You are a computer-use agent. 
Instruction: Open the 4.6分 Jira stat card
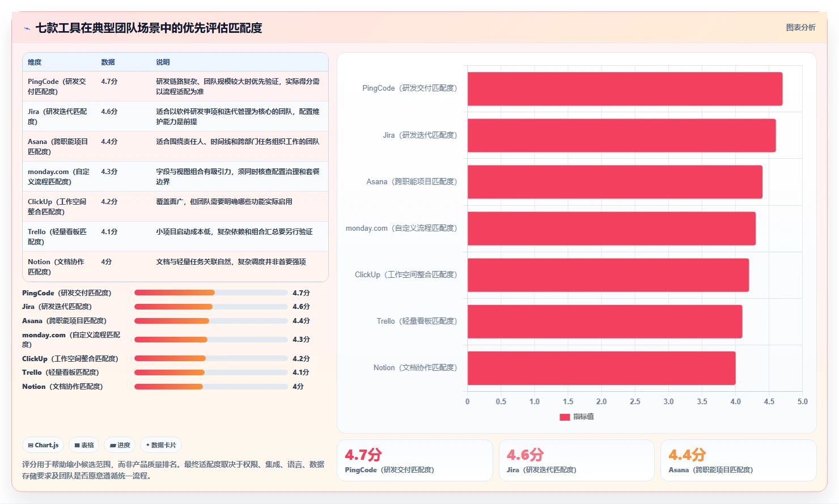pos(577,460)
